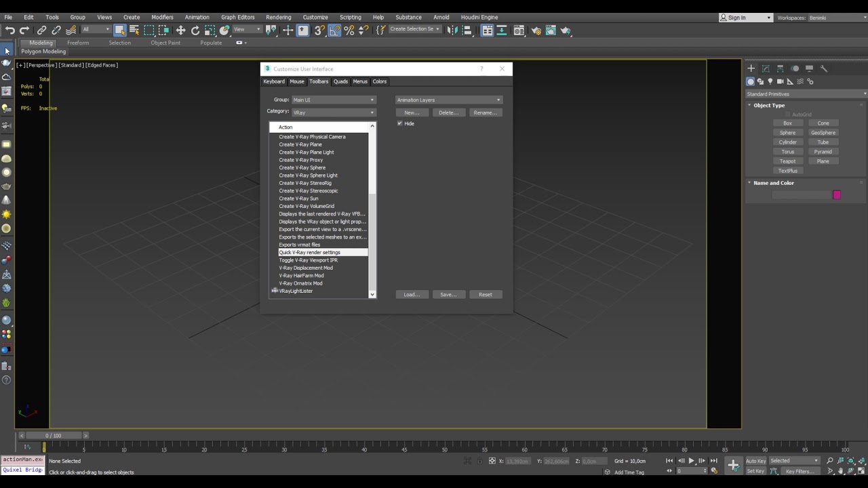
Task: Click the magenta object color swatch
Action: 837,195
